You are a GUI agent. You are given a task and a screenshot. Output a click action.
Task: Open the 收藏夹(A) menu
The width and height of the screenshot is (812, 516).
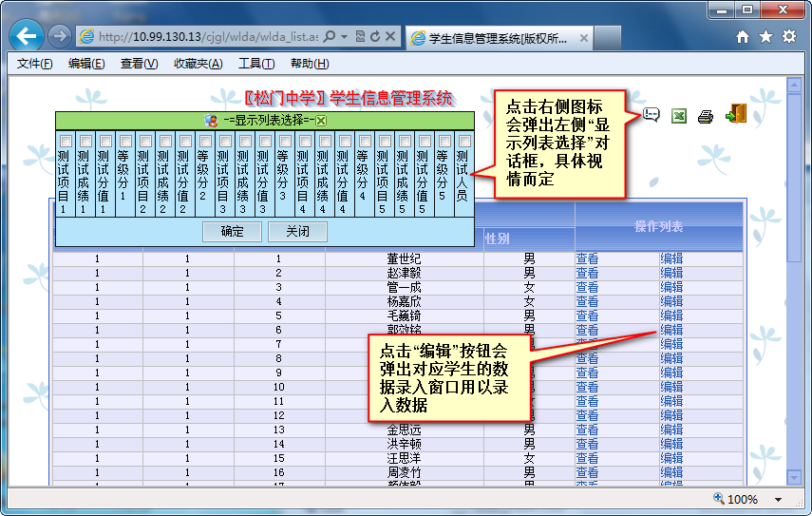click(x=198, y=64)
